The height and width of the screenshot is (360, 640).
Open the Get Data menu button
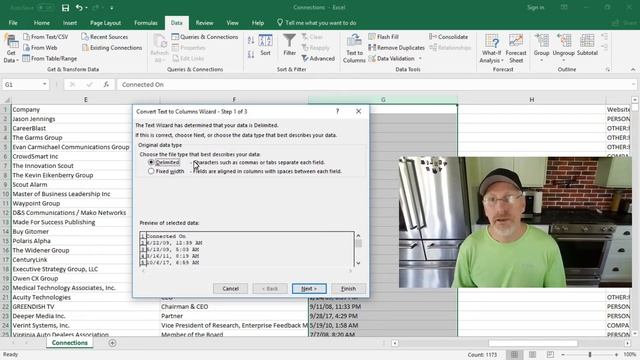11,49
